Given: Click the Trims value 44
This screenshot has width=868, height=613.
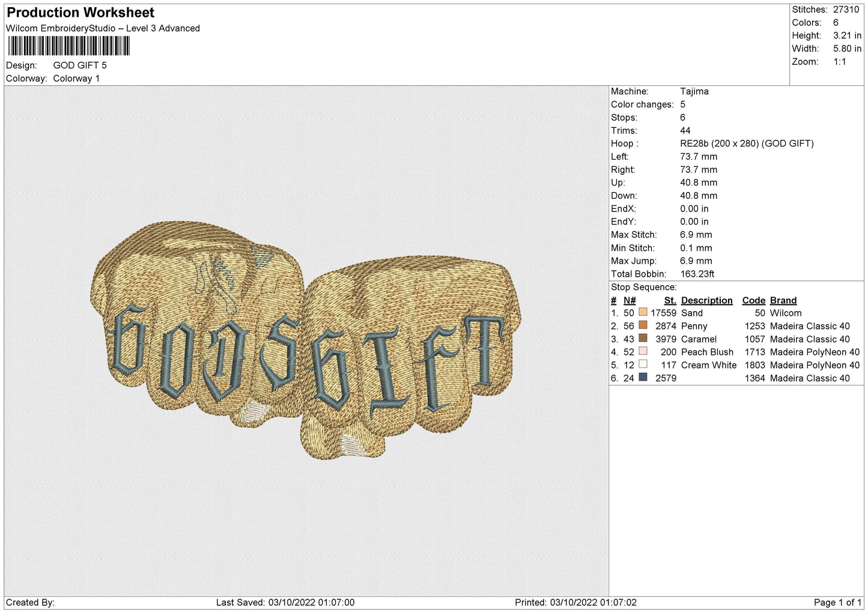Looking at the screenshot, I should point(685,131).
